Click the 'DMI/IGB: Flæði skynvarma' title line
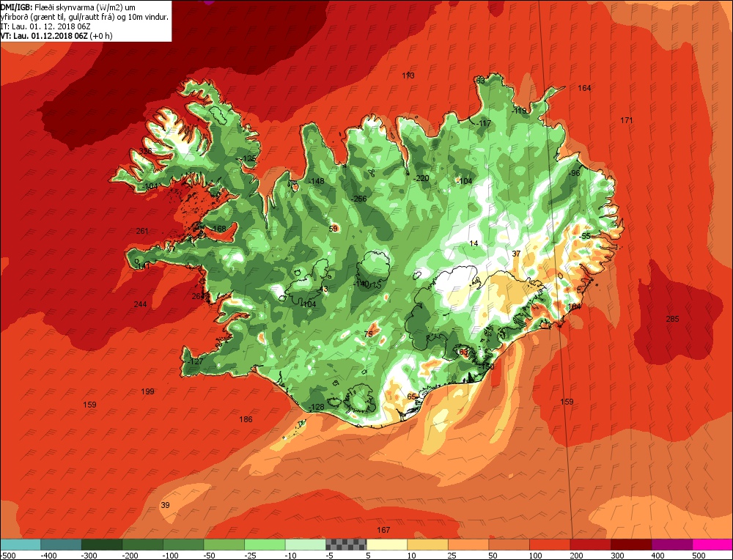Image resolution: width=733 pixels, height=560 pixels. tap(67, 7)
